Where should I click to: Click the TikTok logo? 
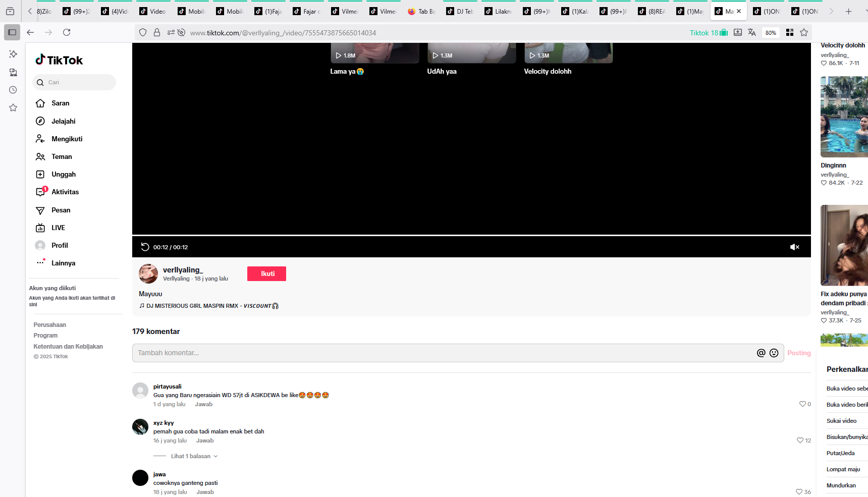(x=59, y=60)
